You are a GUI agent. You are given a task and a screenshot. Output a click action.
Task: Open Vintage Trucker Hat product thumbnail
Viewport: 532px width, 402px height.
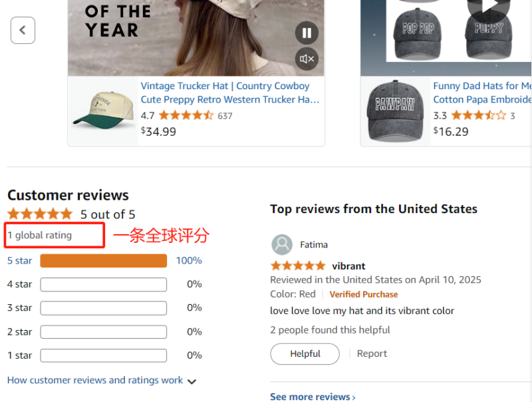coord(103,110)
